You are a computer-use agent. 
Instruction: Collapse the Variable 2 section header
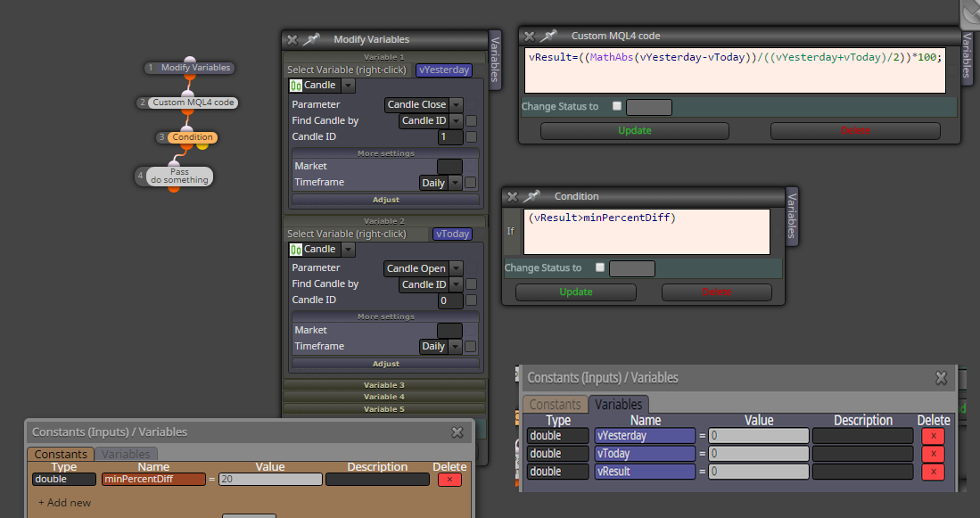click(x=384, y=221)
